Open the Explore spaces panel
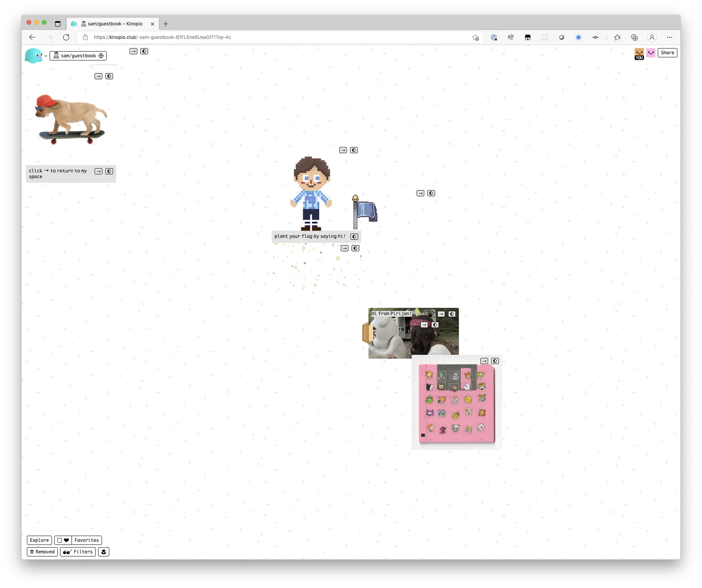702x588 pixels. pos(39,540)
